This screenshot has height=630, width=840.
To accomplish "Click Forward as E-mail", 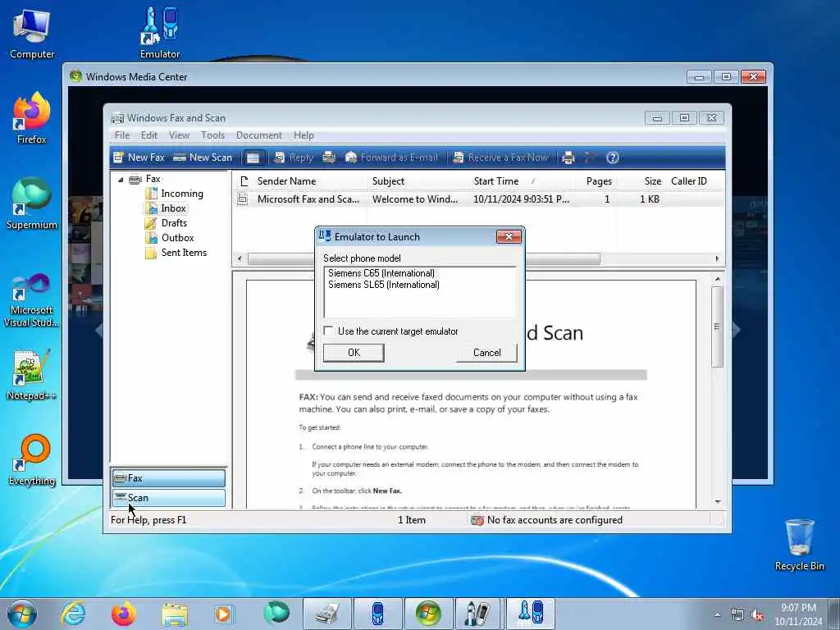I will 391,157.
